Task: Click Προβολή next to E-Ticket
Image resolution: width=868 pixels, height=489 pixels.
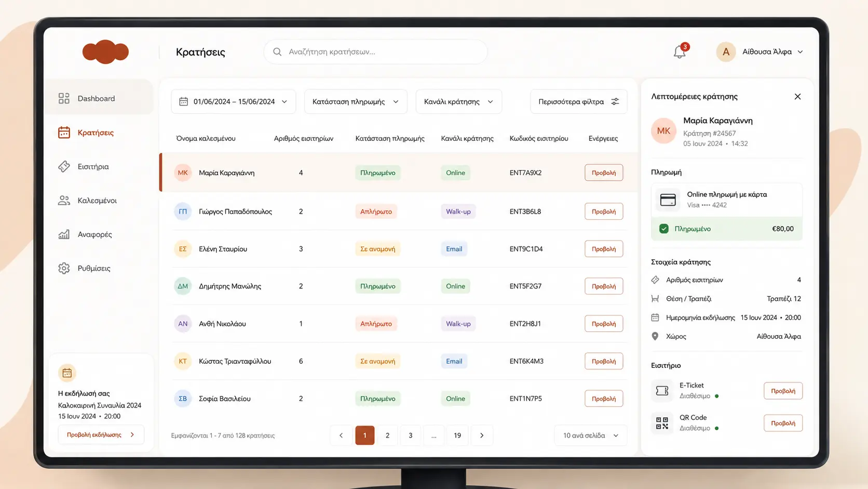Action: (783, 391)
